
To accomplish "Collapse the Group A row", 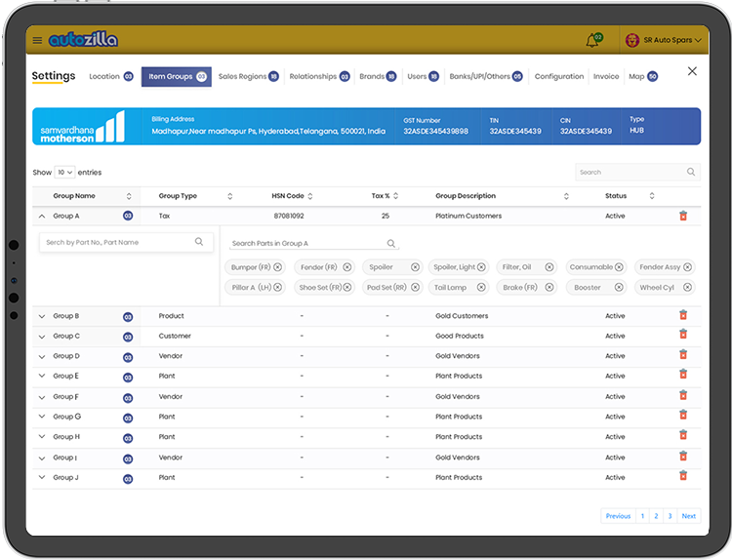I will point(42,216).
